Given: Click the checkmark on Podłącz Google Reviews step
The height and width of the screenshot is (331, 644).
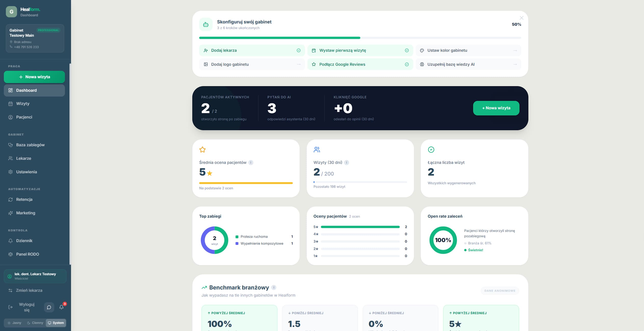Looking at the screenshot, I should [407, 64].
